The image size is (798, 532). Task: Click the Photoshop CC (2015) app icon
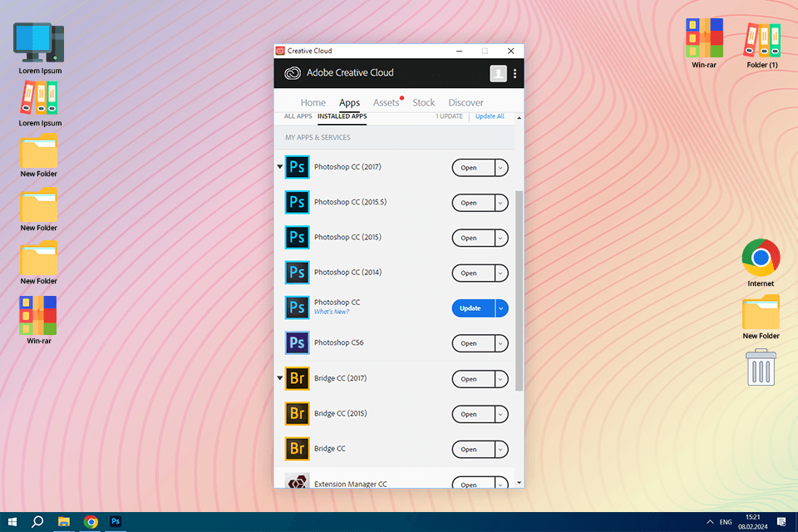(298, 237)
